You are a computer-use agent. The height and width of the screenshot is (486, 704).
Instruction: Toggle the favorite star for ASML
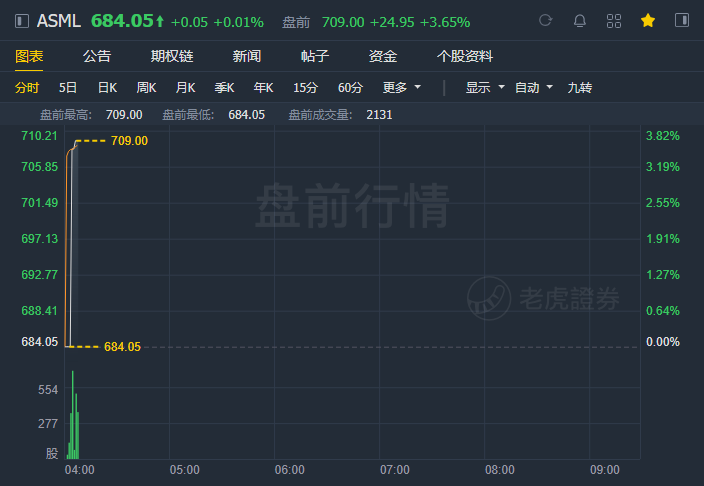(648, 20)
